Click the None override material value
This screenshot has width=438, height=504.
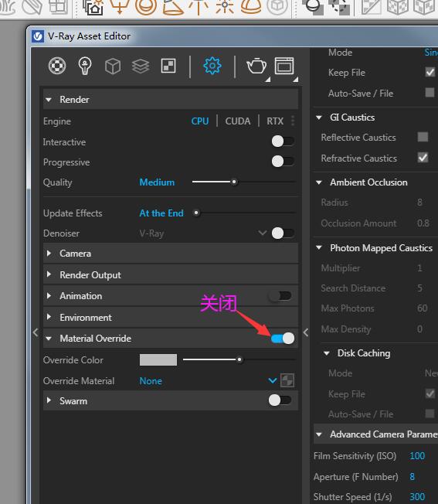pos(151,381)
